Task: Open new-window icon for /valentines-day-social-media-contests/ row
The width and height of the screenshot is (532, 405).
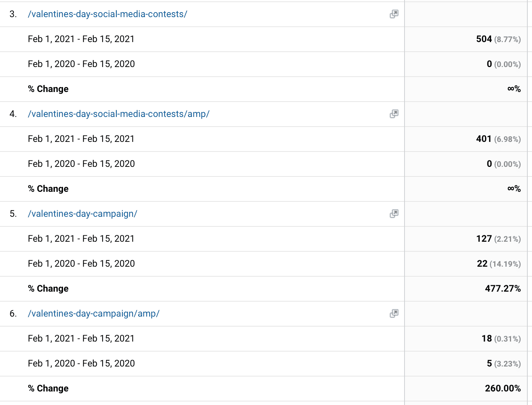Action: 394,14
